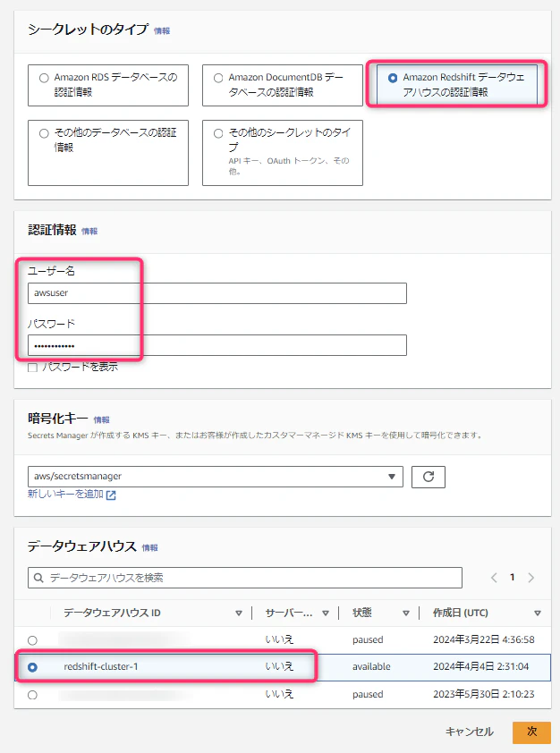Image resolution: width=560 pixels, height=753 pixels.
Task: Click the refresh keys icon button
Action: point(428,477)
